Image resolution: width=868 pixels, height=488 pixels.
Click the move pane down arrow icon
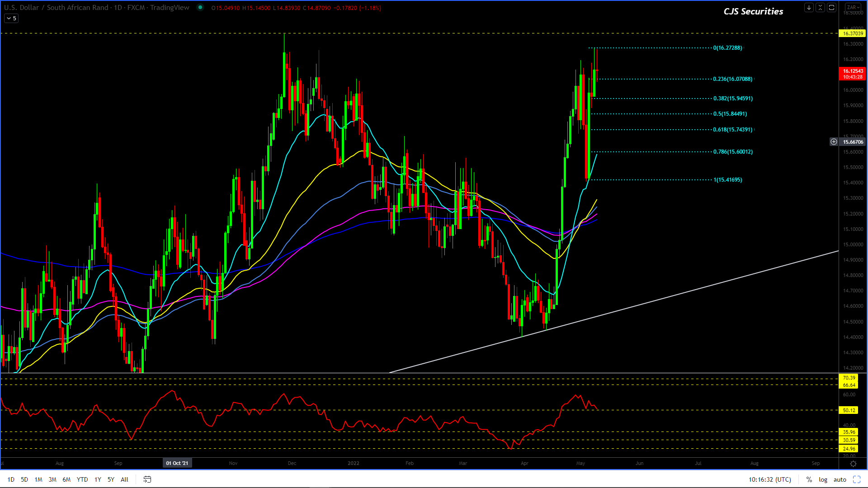[809, 8]
